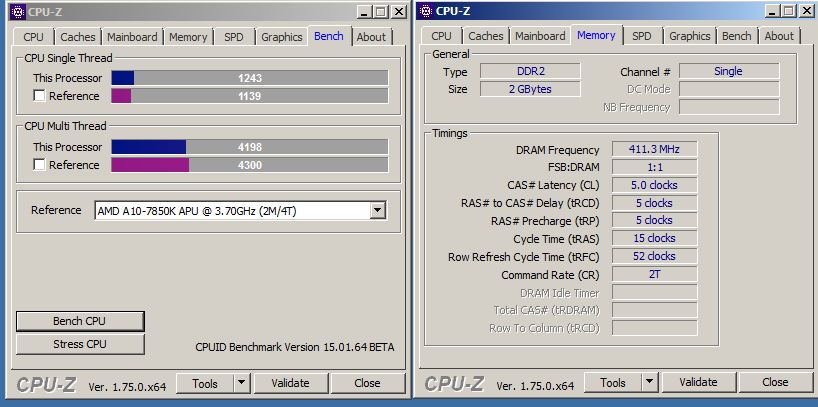The image size is (818, 407).
Task: Open Mainboard tab in Memory window
Action: click(x=540, y=36)
